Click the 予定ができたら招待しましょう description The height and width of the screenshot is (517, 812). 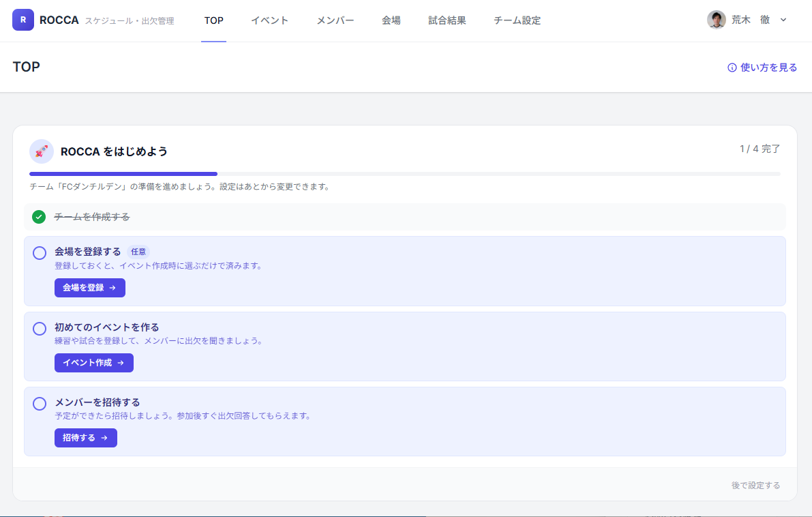tap(183, 416)
